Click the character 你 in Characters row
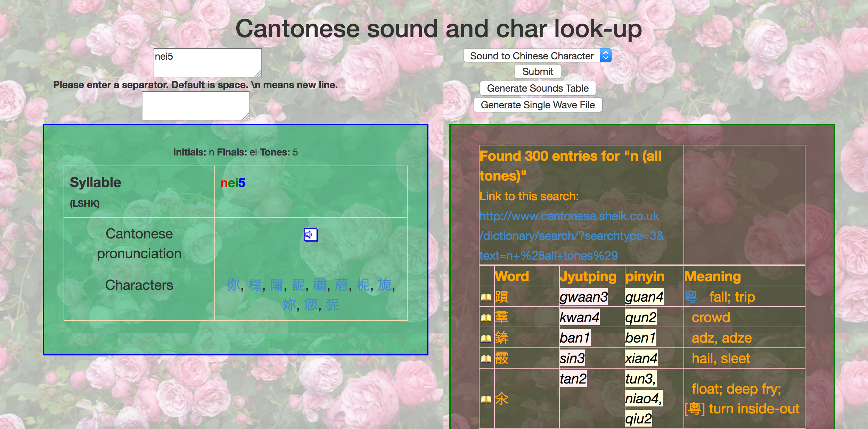Image resolution: width=868 pixels, height=429 pixels. coord(233,285)
